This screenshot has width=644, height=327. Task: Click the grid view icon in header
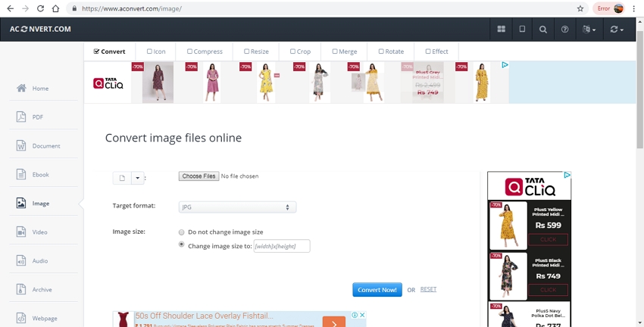pos(501,30)
